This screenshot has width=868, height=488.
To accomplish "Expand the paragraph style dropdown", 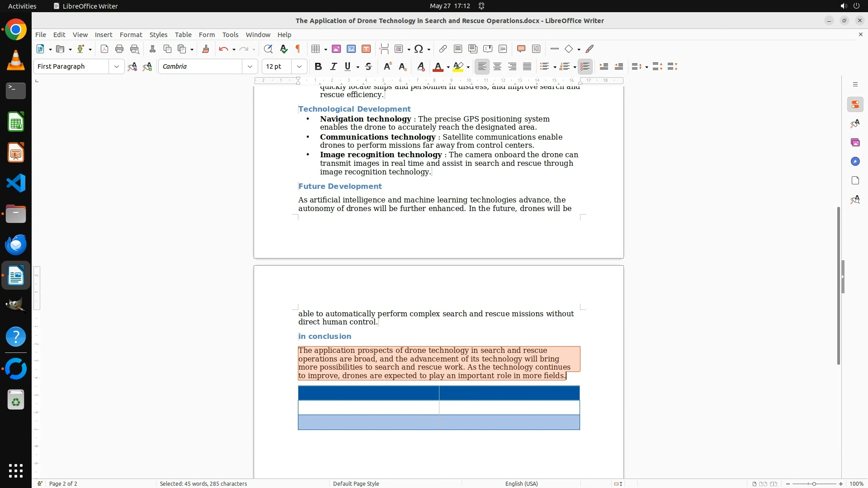I will (116, 66).
